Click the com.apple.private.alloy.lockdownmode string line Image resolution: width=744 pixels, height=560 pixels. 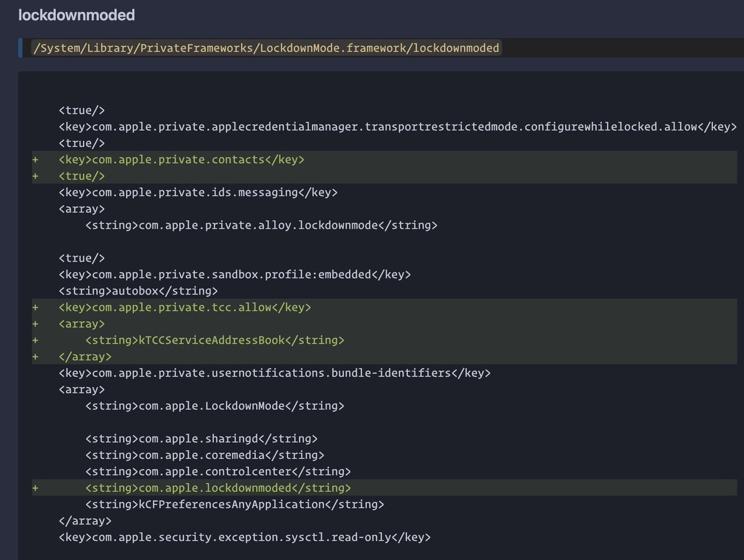pos(262,225)
